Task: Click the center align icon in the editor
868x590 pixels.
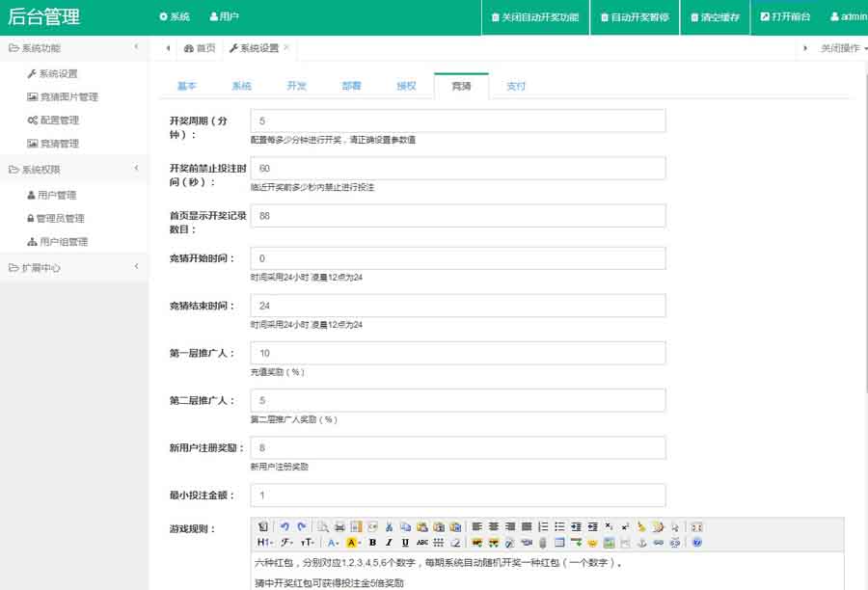Action: (493, 526)
